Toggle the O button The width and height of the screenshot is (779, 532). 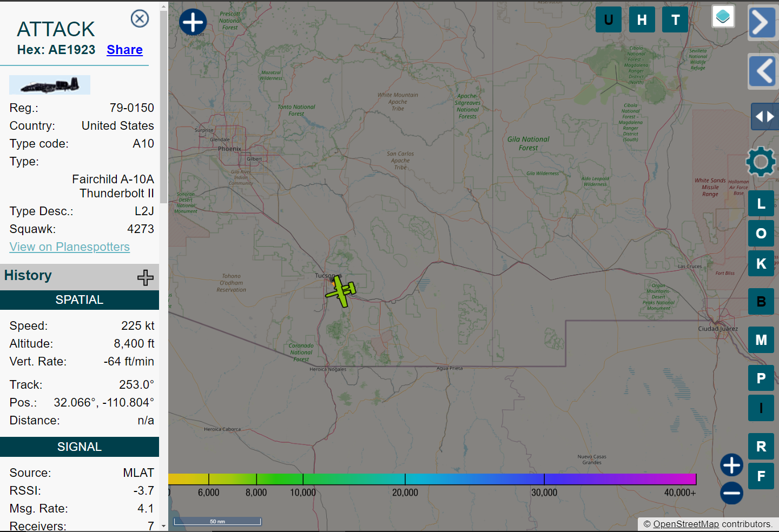pos(761,234)
